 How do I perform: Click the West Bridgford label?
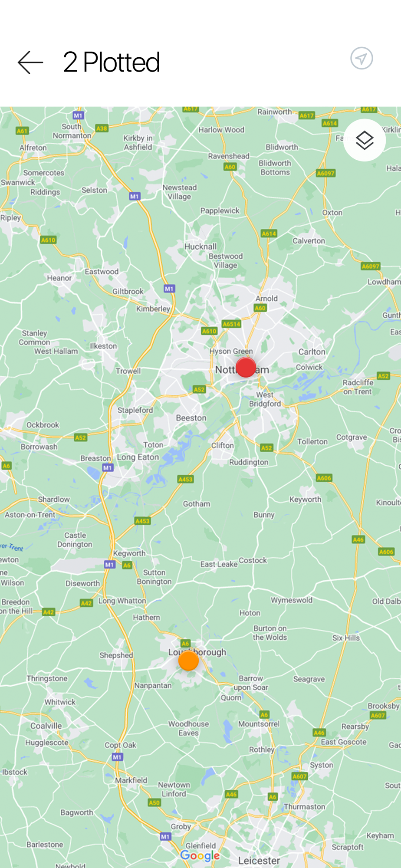coord(265,399)
